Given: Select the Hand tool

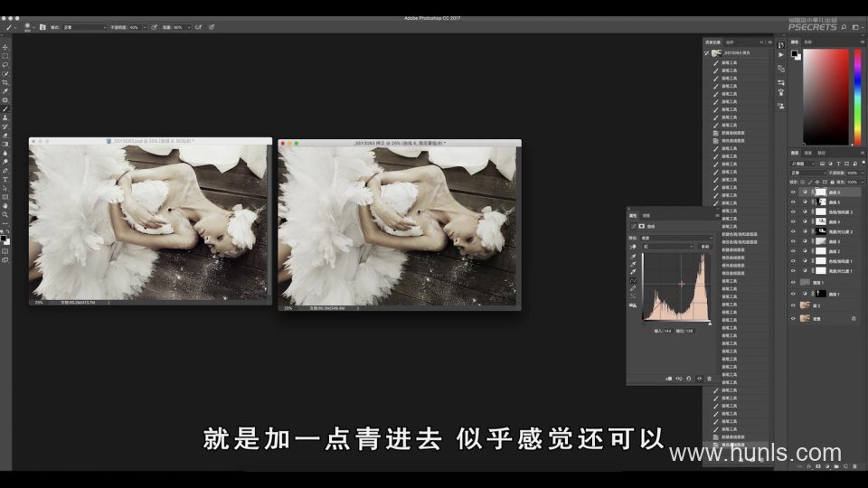Looking at the screenshot, I should [x=5, y=205].
